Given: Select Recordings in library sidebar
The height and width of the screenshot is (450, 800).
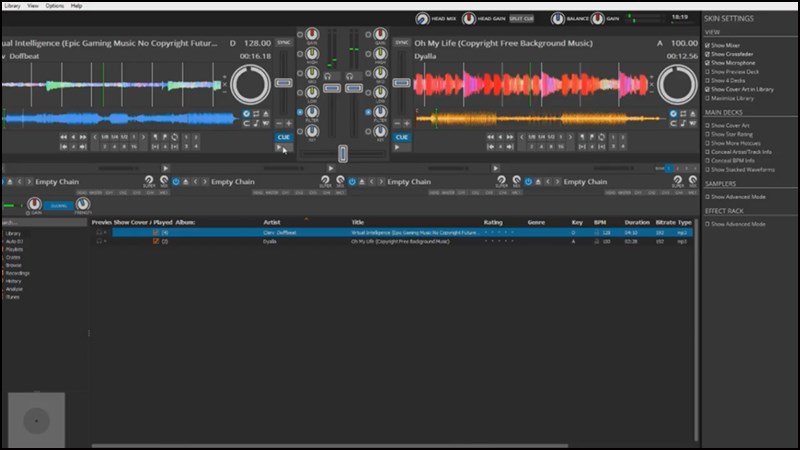Looking at the screenshot, I should tap(17, 273).
